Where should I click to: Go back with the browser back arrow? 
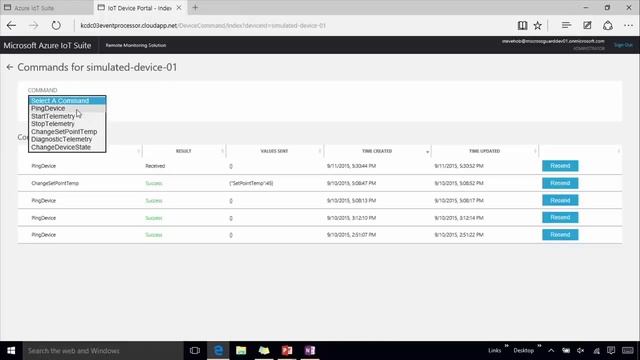pos(11,25)
